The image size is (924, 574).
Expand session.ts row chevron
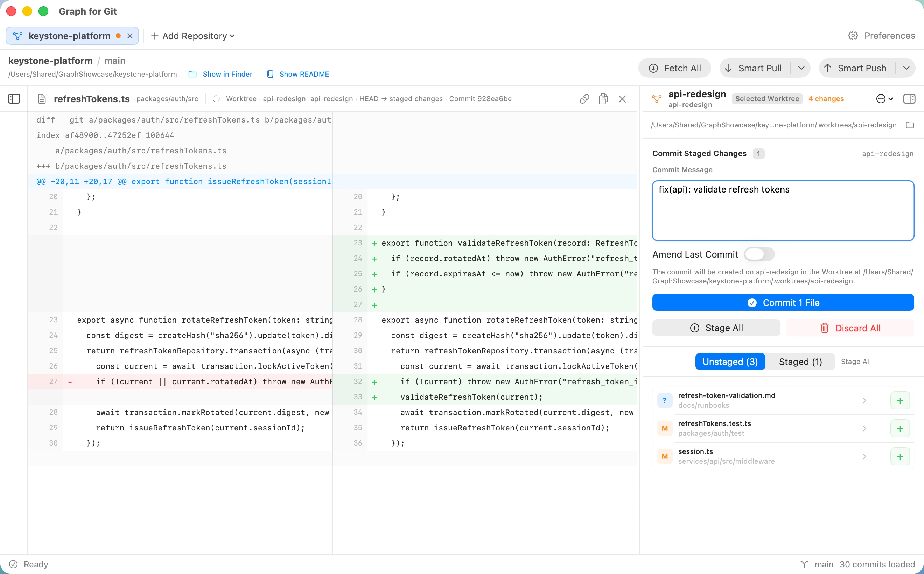pyautogui.click(x=864, y=457)
